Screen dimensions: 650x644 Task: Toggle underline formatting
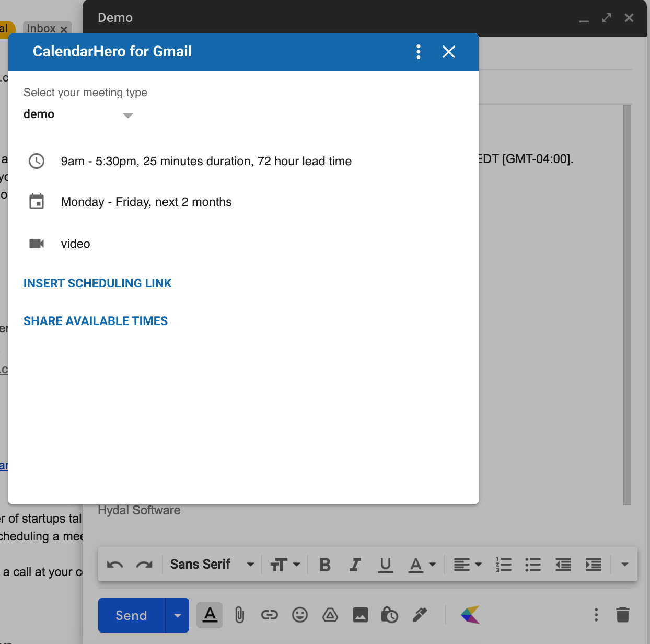tap(386, 565)
